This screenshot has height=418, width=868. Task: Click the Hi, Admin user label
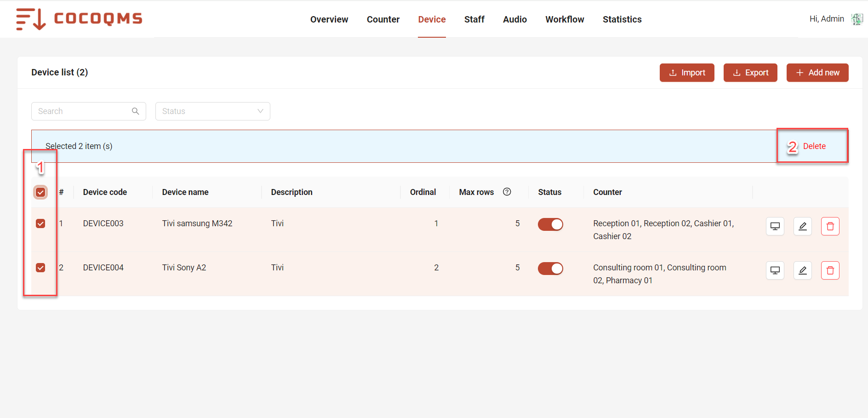[827, 19]
